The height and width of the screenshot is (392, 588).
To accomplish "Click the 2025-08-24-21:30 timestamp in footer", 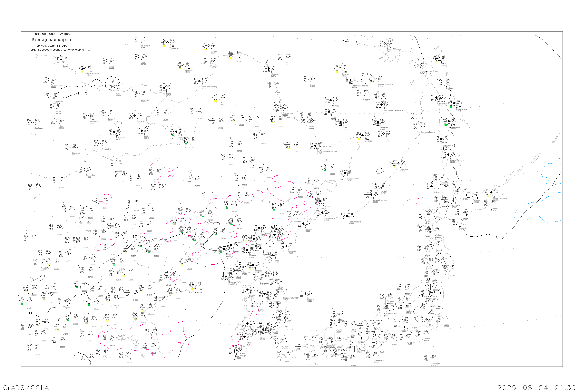I will tap(536, 387).
